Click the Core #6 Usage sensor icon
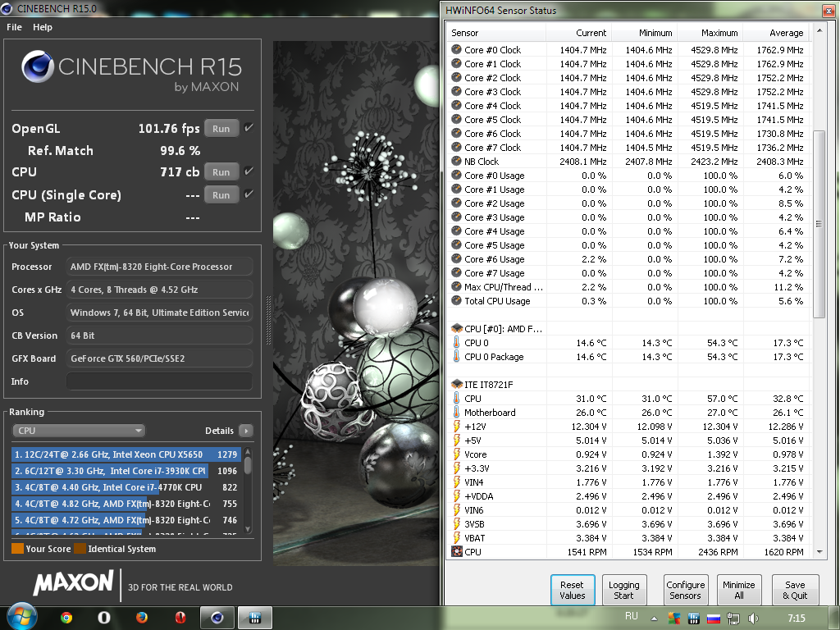Image resolution: width=840 pixels, height=630 pixels. (456, 258)
